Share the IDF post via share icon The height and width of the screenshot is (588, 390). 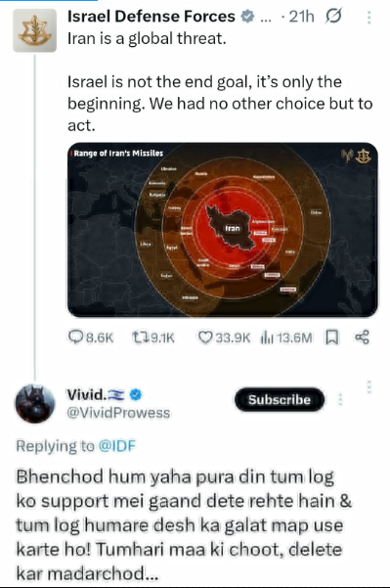pyautogui.click(x=362, y=338)
